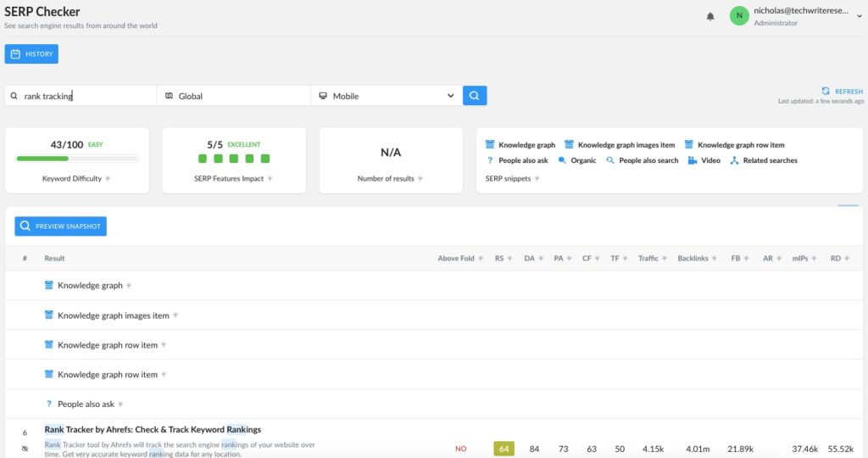Click the 4.01m backlinks value
868x458 pixels.
pos(698,449)
